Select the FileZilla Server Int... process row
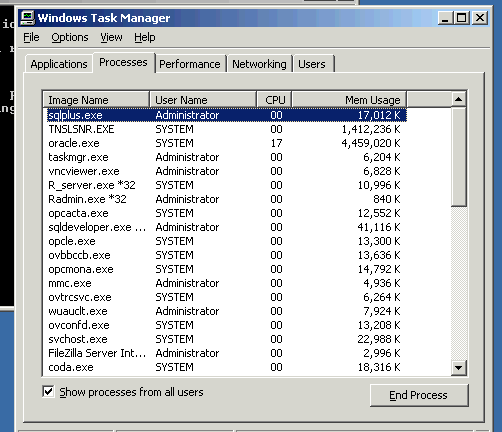The image size is (502, 432). click(x=227, y=353)
